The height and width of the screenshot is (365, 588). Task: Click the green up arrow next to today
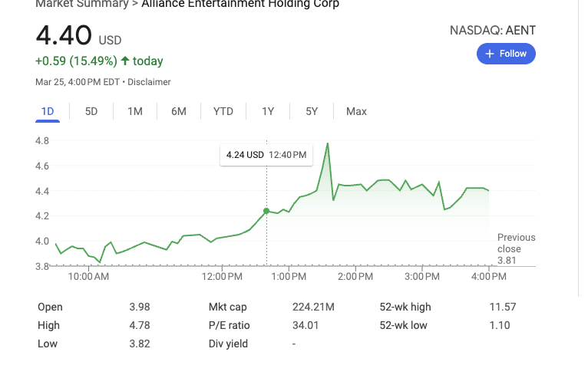[x=125, y=61]
